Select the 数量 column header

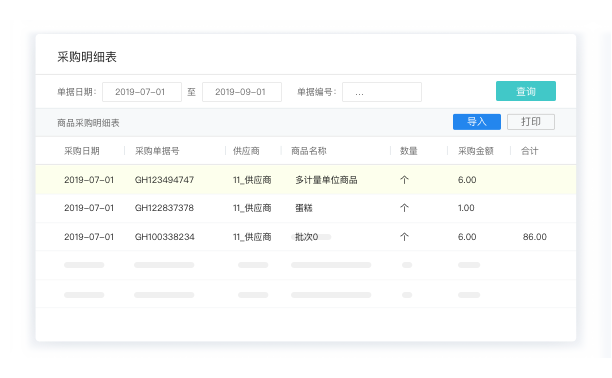pyautogui.click(x=409, y=151)
